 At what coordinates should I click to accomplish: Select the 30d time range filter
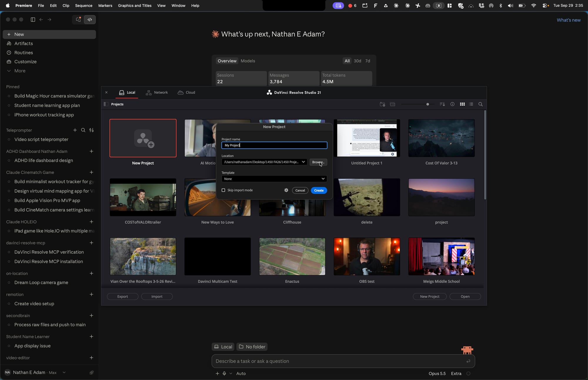pyautogui.click(x=358, y=61)
